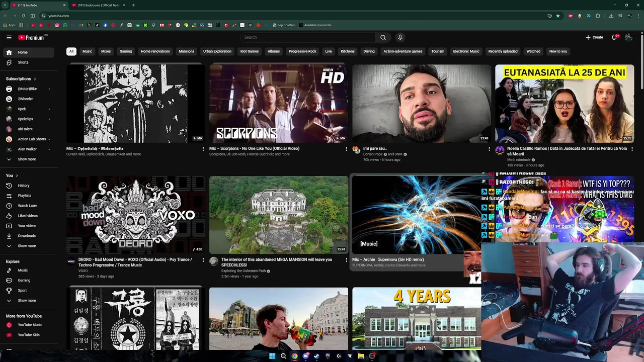644x362 pixels.
Task: Open the YouTube hamburger guide menu
Action: click(x=9, y=37)
